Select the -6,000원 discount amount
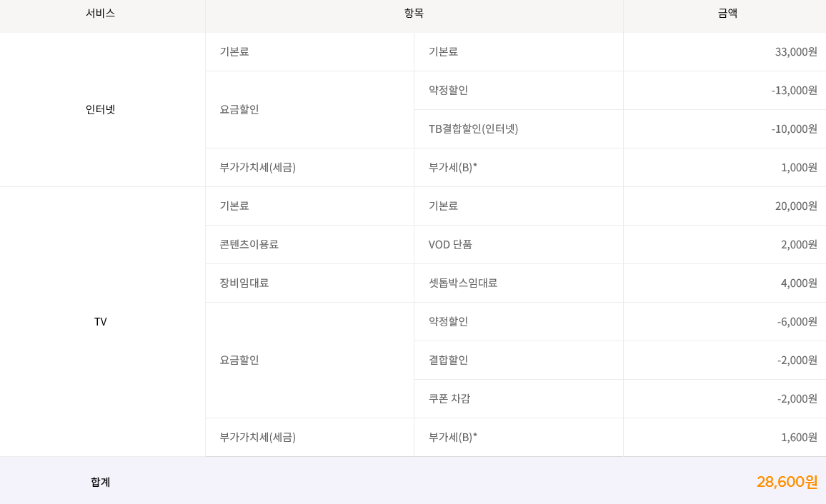The width and height of the screenshot is (826, 504). point(797,321)
